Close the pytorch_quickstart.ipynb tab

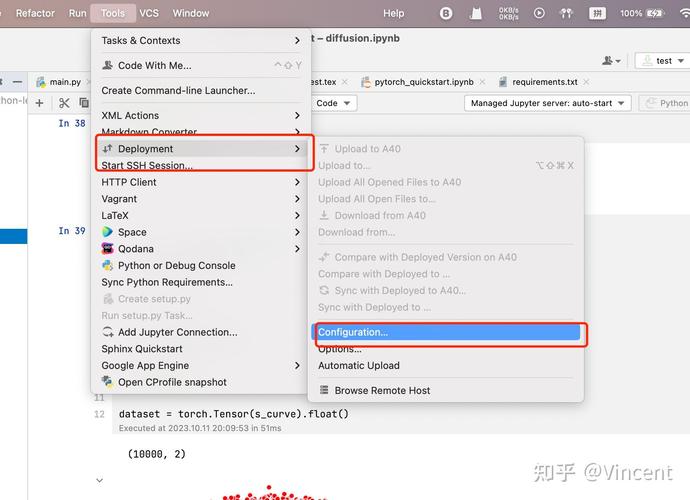coord(483,82)
